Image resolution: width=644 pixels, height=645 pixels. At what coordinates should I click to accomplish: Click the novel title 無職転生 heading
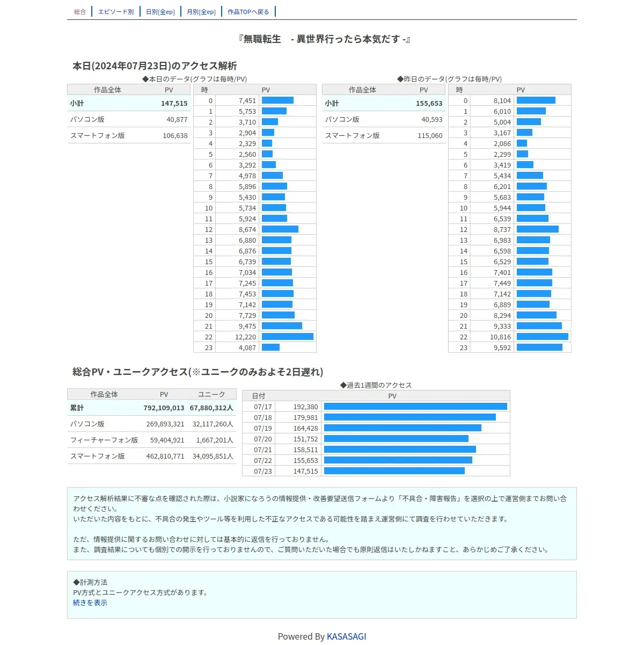pos(325,39)
